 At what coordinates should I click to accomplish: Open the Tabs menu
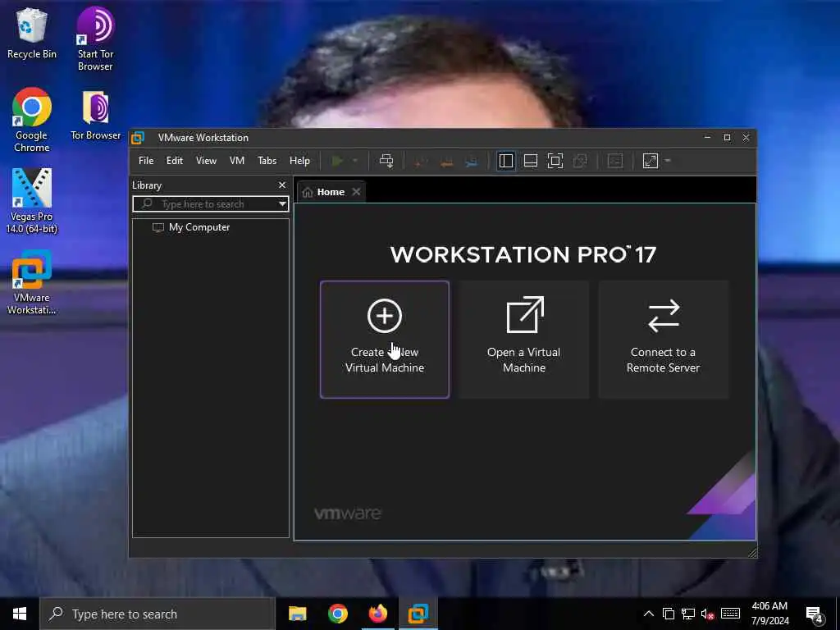click(x=267, y=161)
